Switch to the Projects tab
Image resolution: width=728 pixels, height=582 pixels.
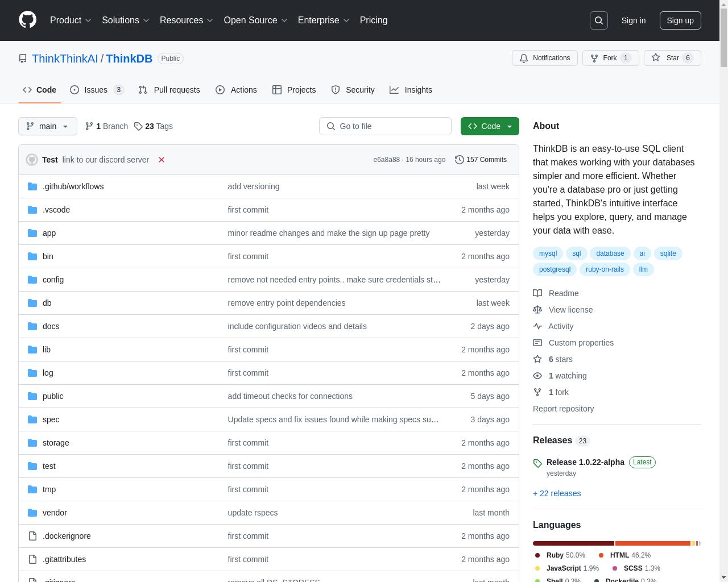click(x=294, y=90)
